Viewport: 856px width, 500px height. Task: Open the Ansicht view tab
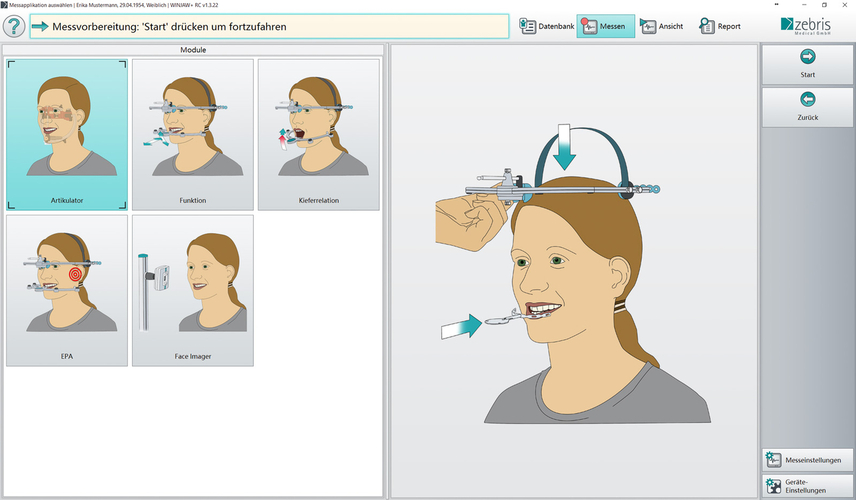click(662, 26)
